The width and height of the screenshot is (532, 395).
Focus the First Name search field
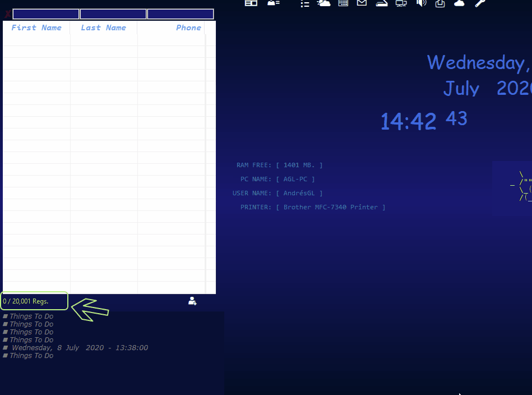coord(46,14)
